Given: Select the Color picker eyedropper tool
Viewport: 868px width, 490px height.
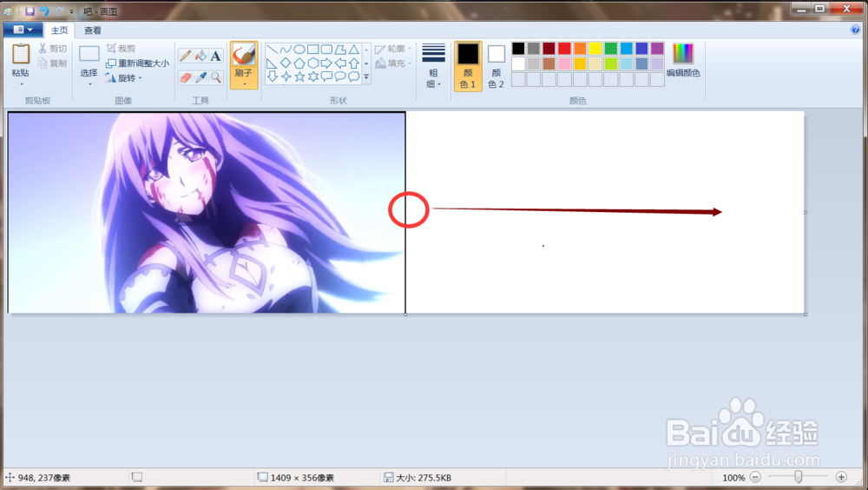Looking at the screenshot, I should click(x=201, y=77).
